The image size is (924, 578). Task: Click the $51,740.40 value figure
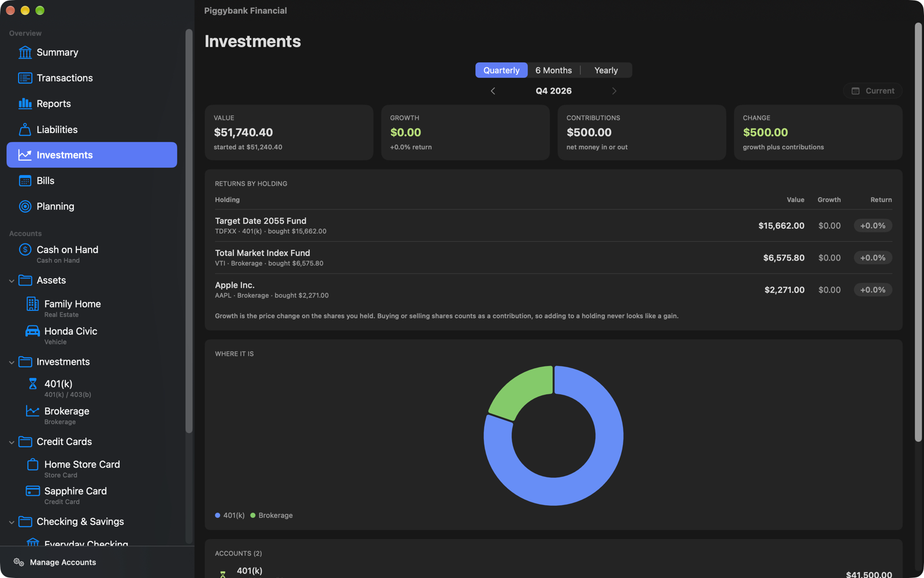coord(243,132)
